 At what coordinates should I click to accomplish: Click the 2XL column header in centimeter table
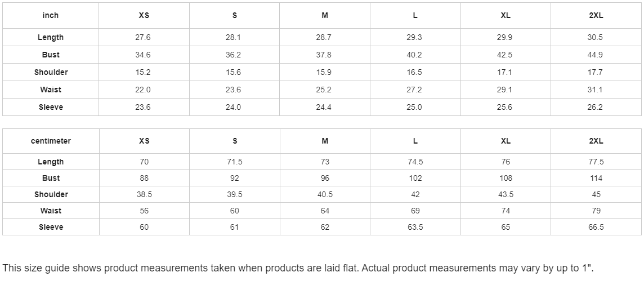pos(596,141)
